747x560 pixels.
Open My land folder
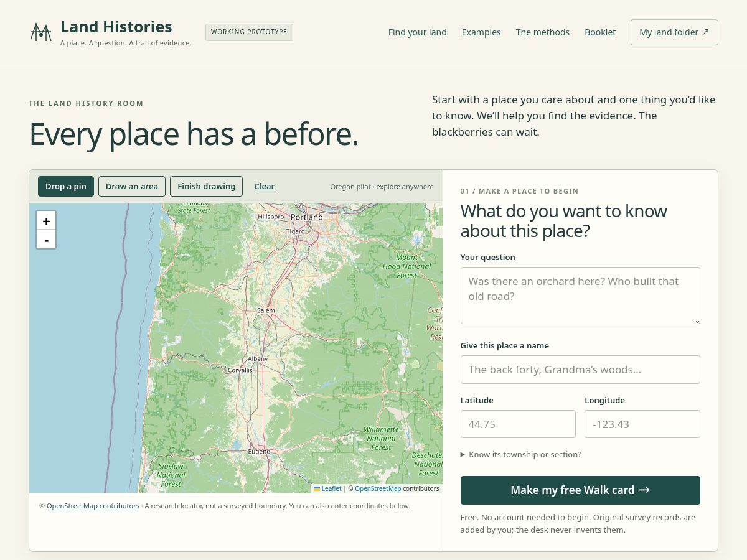point(674,32)
